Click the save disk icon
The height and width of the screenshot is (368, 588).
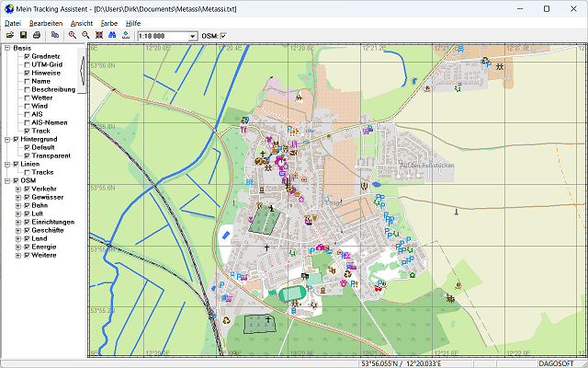coord(23,35)
